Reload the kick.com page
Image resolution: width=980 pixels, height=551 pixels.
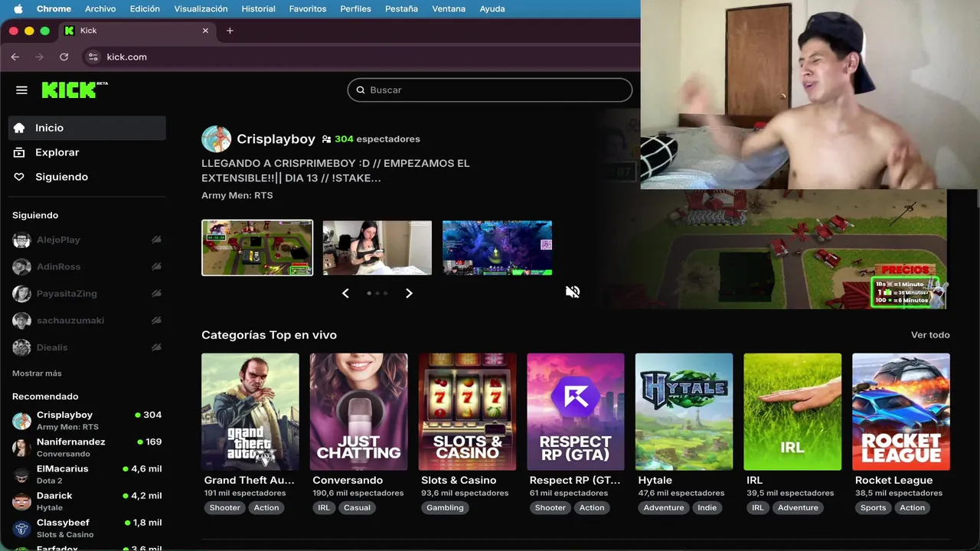(64, 57)
